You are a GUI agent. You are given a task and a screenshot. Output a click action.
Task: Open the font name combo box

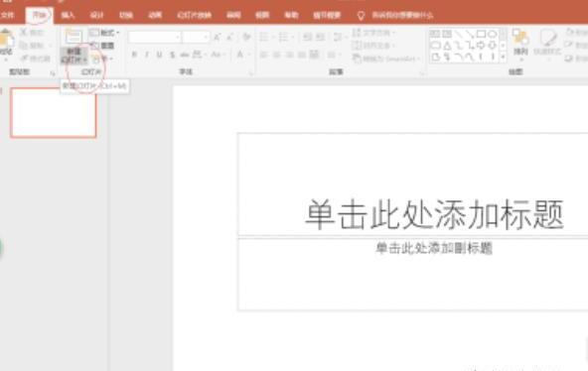click(154, 37)
